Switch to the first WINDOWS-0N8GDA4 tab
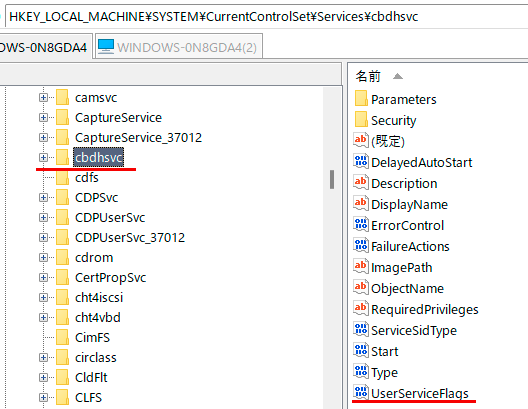528x409 pixels. coord(45,46)
